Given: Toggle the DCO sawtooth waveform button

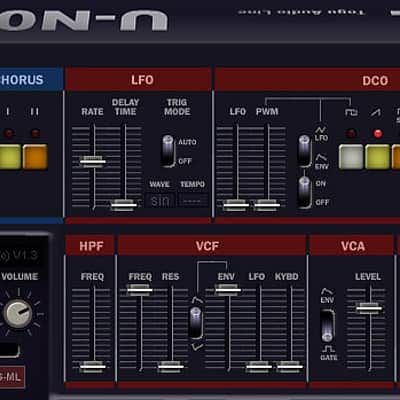Looking at the screenshot, I should (377, 157).
